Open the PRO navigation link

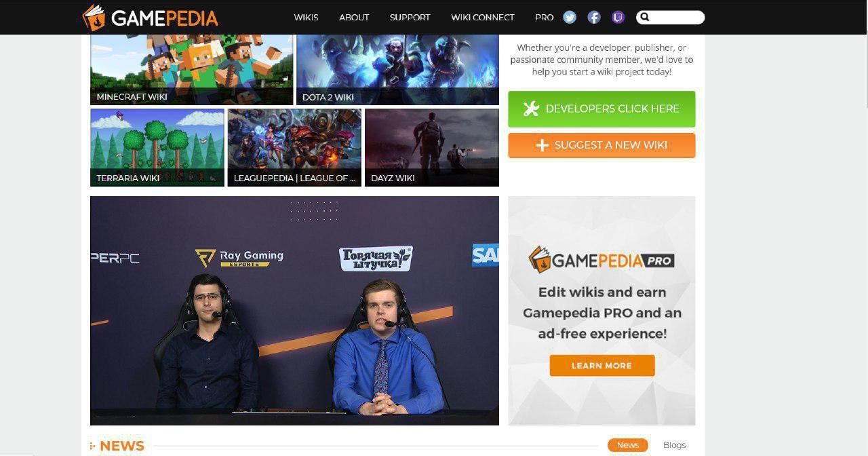(544, 18)
